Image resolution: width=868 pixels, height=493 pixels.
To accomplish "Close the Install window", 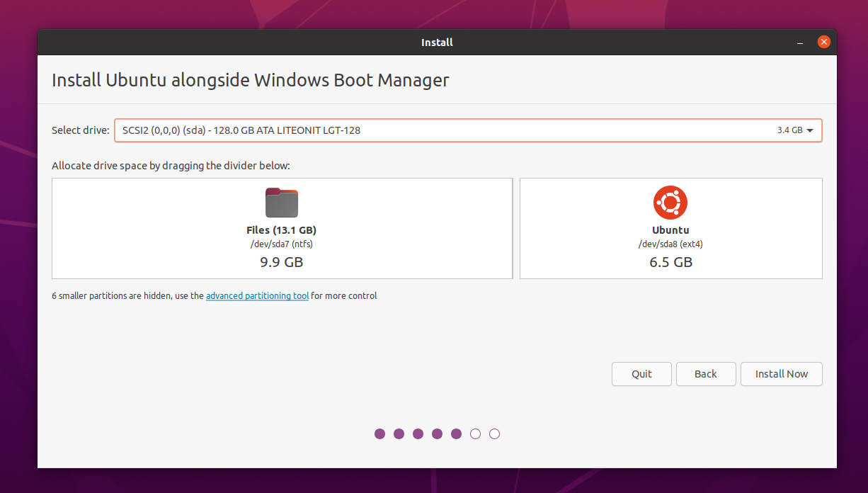I will pyautogui.click(x=823, y=42).
